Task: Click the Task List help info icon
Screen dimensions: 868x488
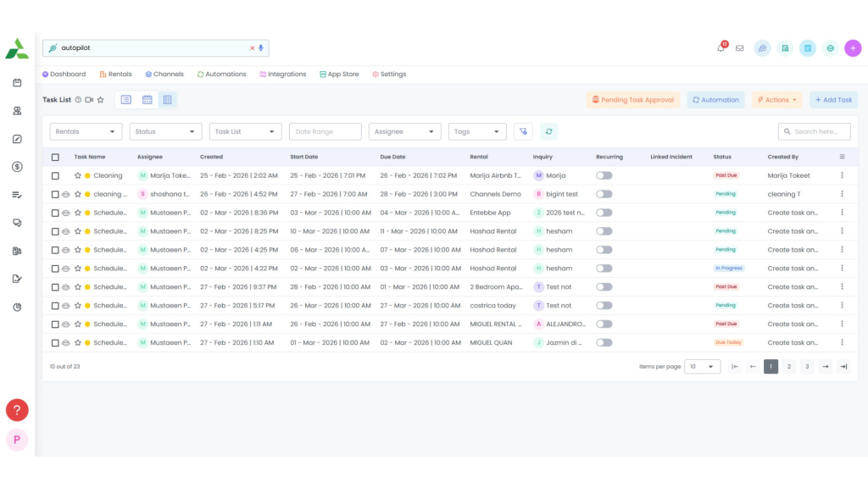Action: [78, 100]
